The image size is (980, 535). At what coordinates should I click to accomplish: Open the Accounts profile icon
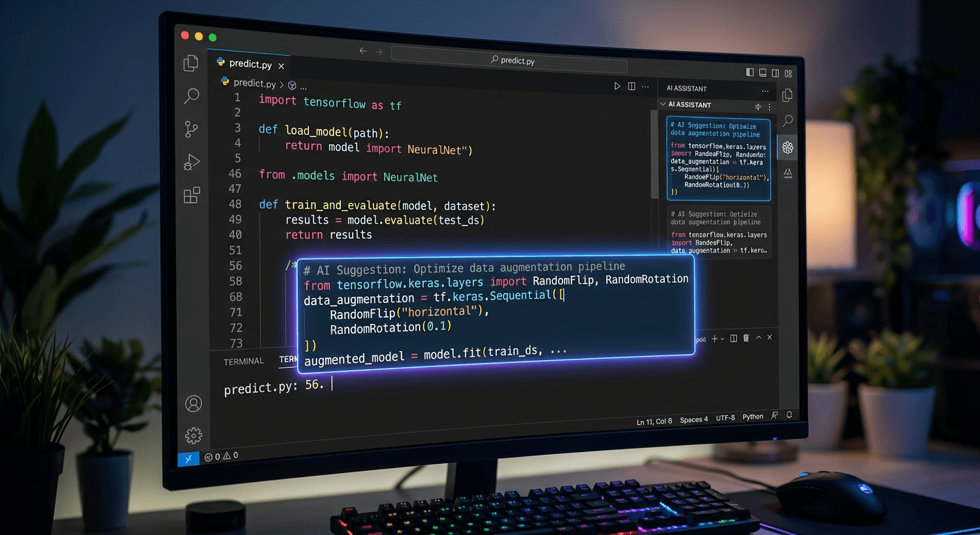point(193,403)
